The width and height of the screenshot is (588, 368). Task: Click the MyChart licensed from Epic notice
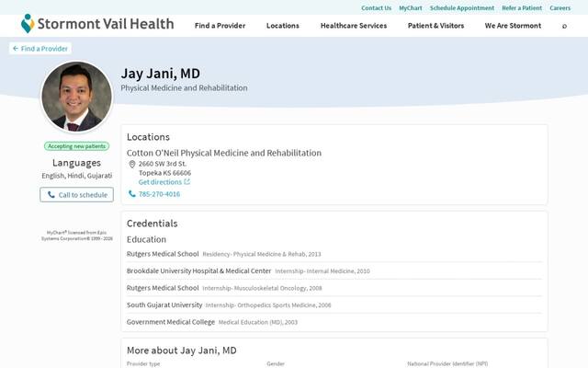77,236
